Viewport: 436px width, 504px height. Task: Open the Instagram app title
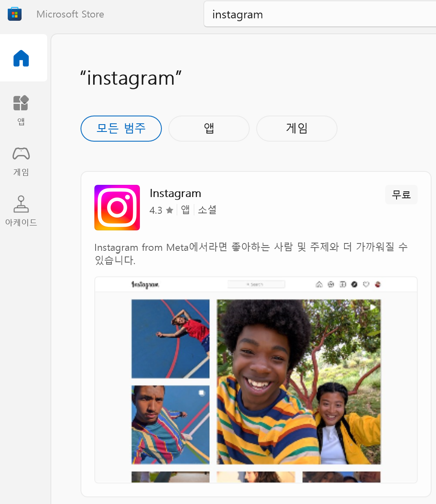click(175, 193)
